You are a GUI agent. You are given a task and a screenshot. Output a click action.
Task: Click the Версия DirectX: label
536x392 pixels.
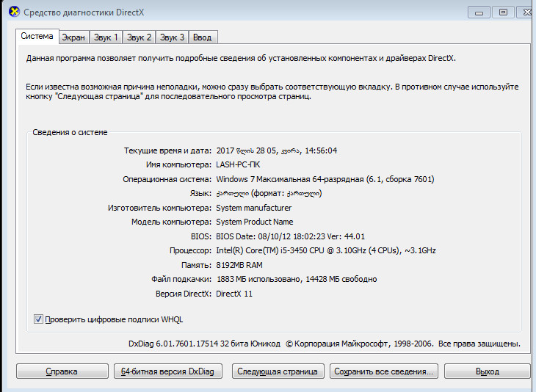[184, 294]
